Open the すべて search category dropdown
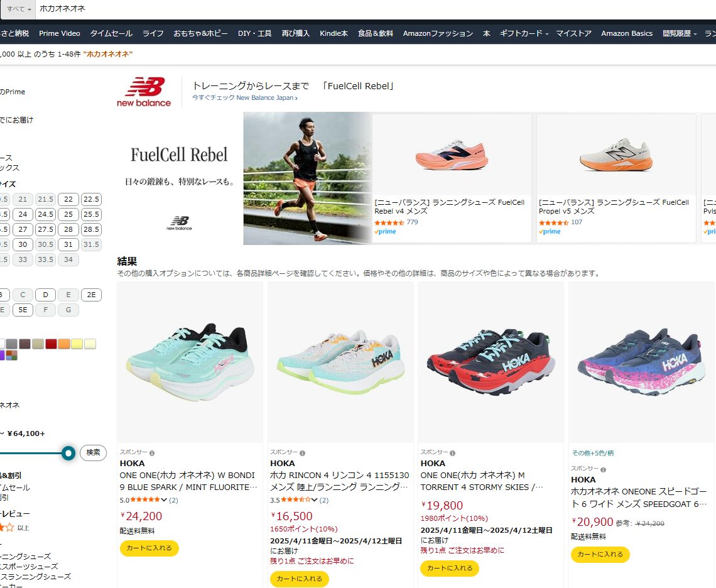 pos(19,9)
